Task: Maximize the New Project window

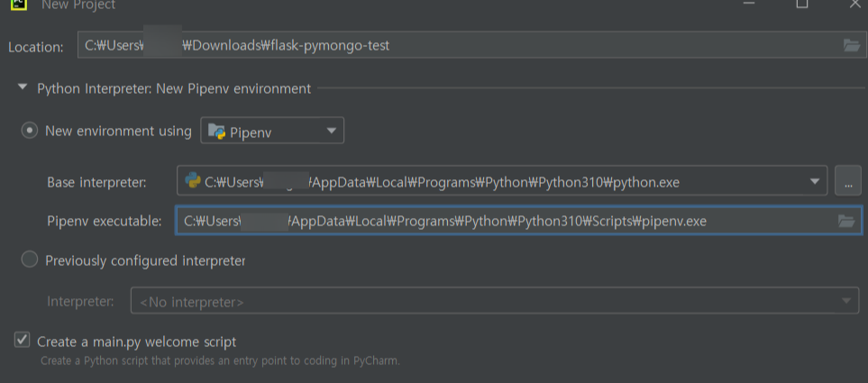Action: pos(802,4)
